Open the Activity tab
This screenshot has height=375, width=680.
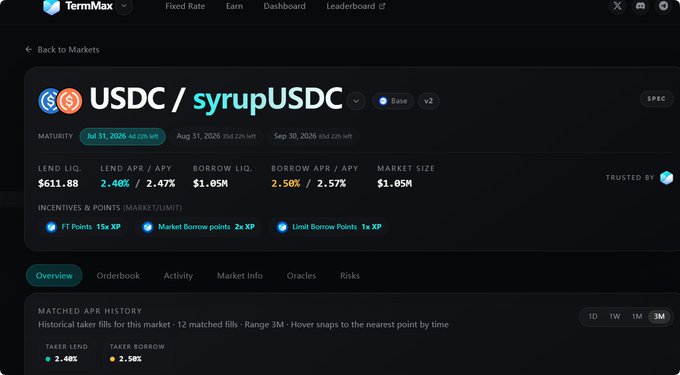pyautogui.click(x=178, y=276)
